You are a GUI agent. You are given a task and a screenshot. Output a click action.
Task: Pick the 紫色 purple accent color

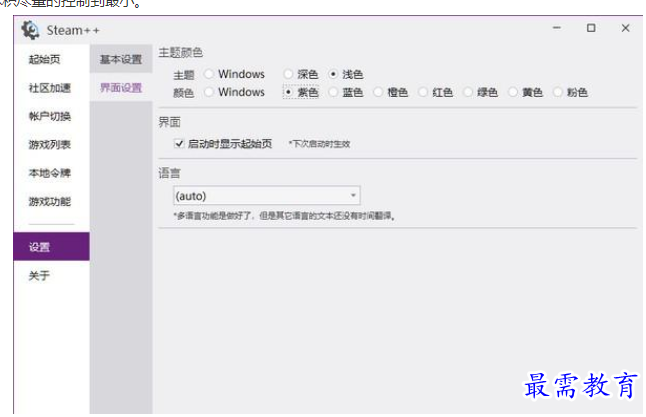coord(301,92)
